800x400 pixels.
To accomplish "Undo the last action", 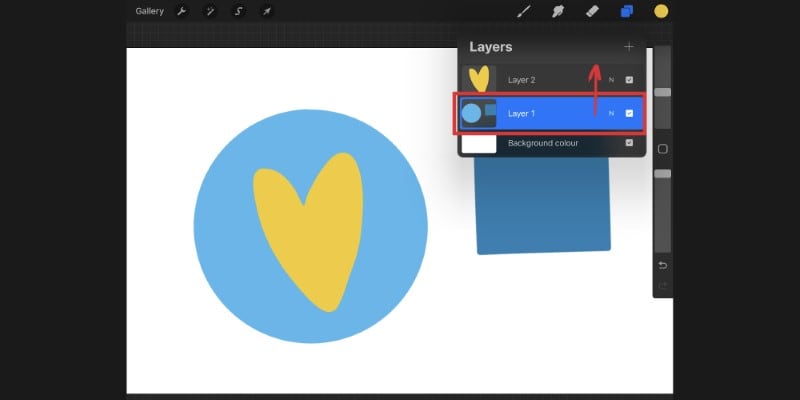I will tap(663, 265).
